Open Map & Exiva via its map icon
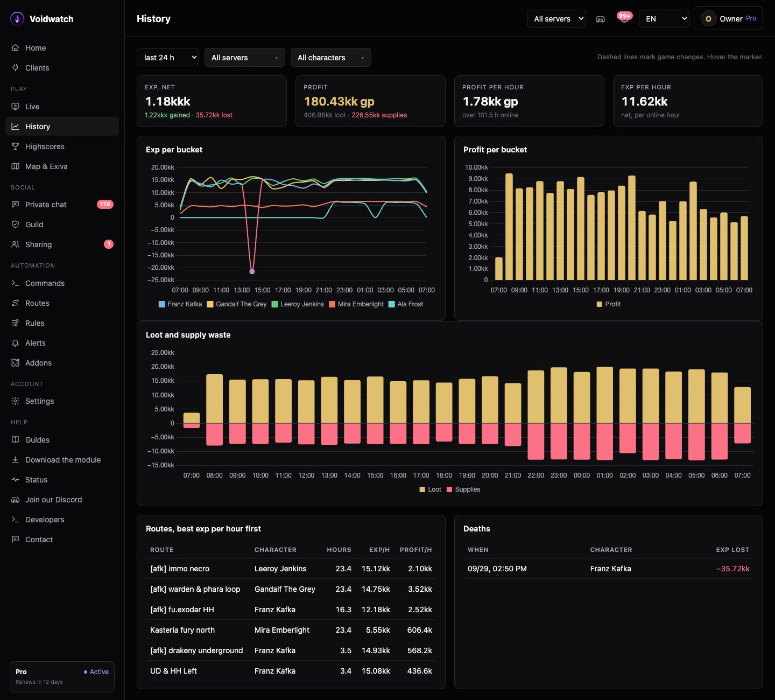775x700 pixels. point(15,166)
